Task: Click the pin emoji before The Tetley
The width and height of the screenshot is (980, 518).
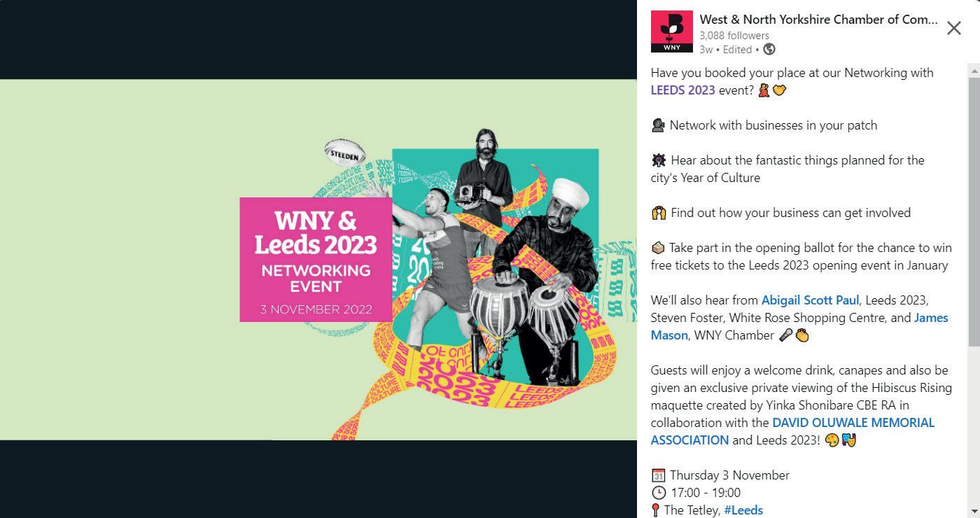Action: pyautogui.click(x=656, y=510)
